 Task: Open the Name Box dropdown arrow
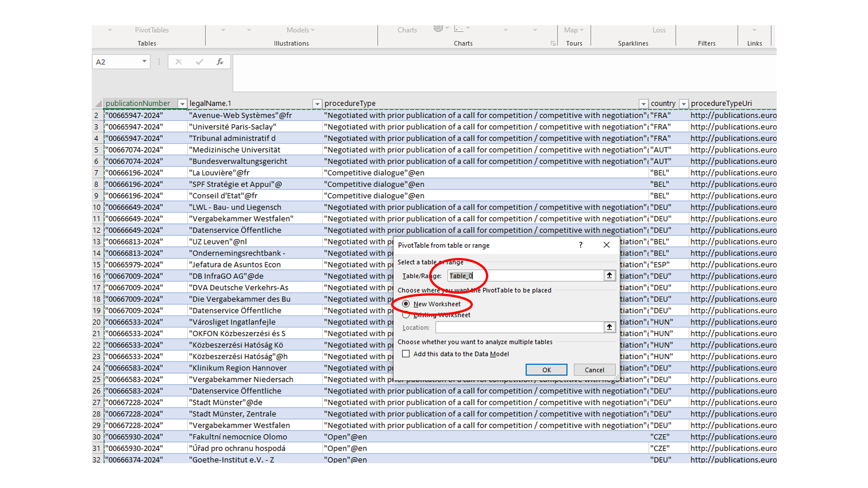144,61
